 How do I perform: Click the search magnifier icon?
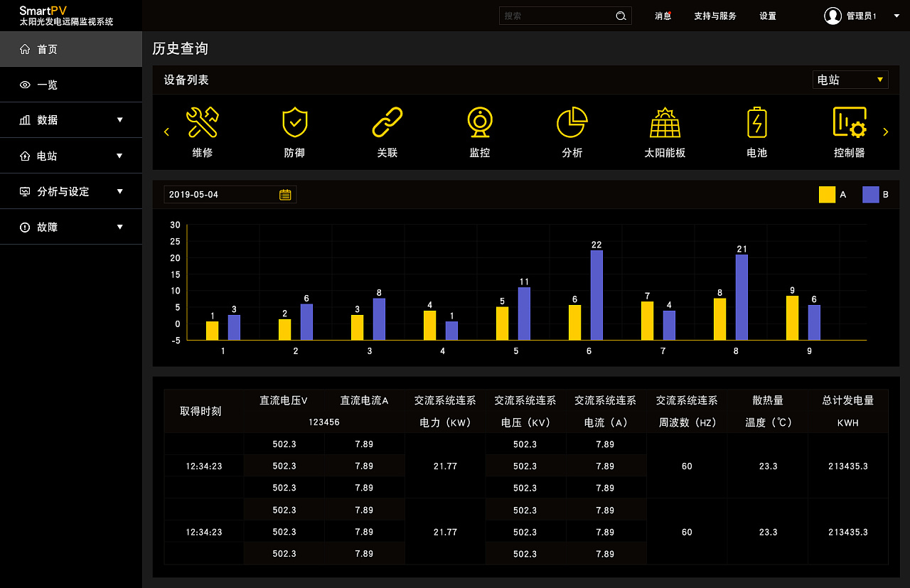[621, 16]
